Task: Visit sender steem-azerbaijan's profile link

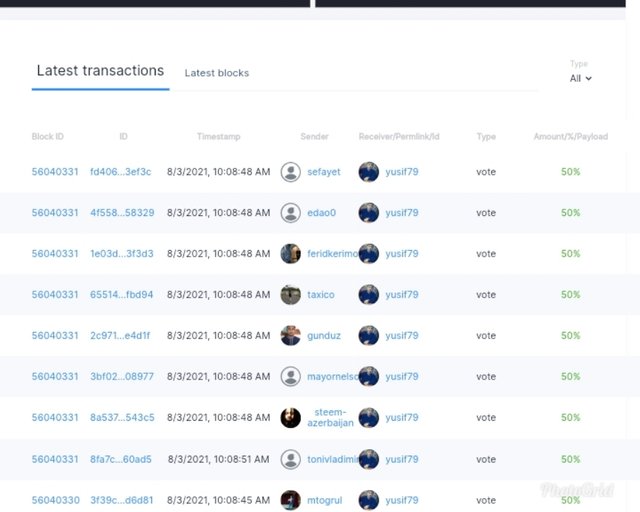Action: [x=330, y=418]
